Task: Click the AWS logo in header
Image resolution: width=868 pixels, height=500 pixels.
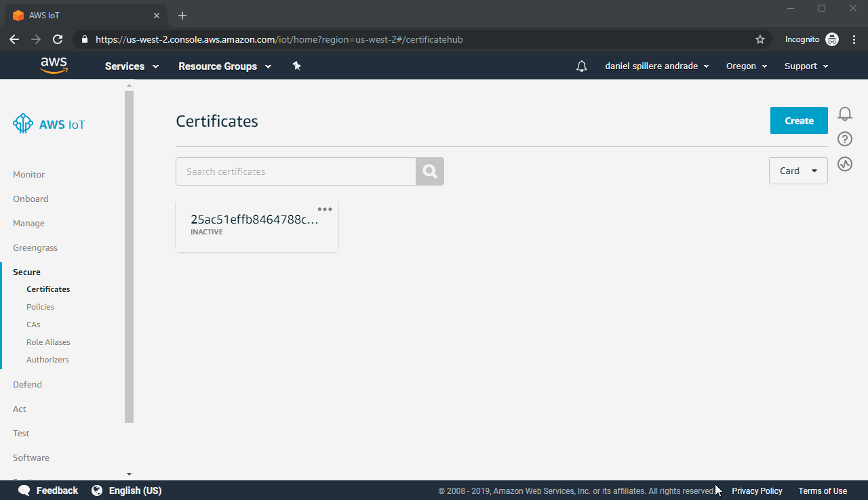Action: (54, 65)
